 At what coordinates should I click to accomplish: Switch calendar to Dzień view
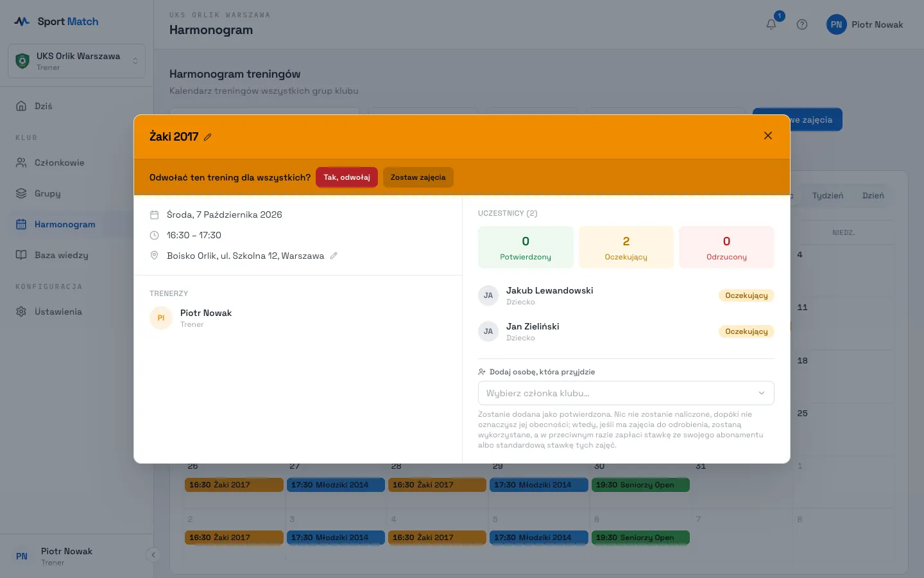pyautogui.click(x=873, y=196)
